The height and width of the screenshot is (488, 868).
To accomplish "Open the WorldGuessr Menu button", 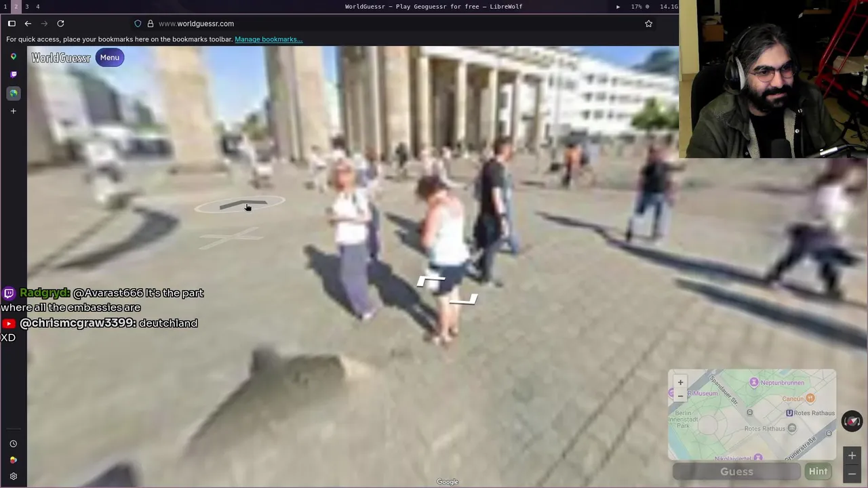I will tap(110, 58).
